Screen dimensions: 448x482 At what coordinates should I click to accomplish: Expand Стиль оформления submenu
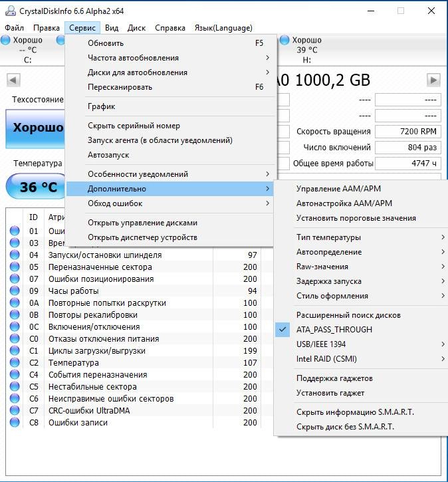[x=362, y=296]
